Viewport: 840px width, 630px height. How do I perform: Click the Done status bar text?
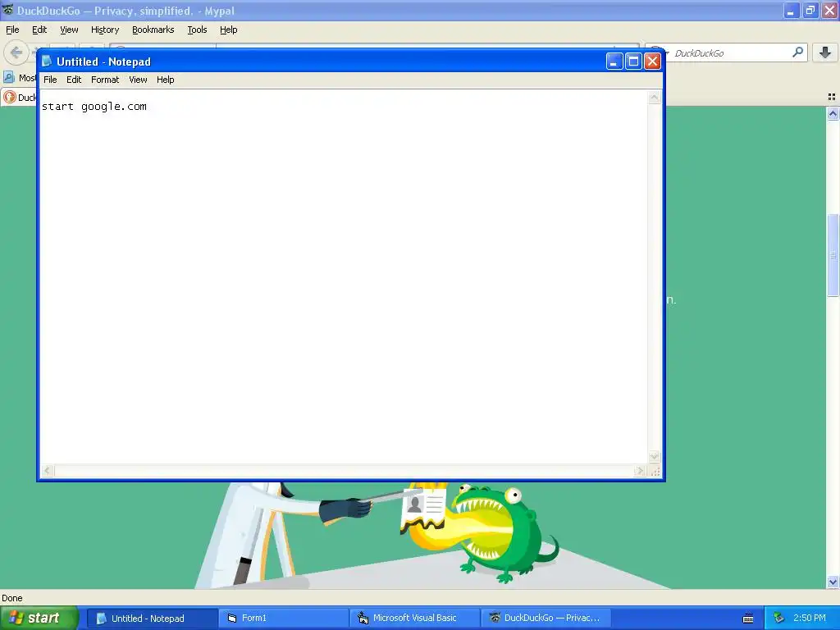click(11, 598)
